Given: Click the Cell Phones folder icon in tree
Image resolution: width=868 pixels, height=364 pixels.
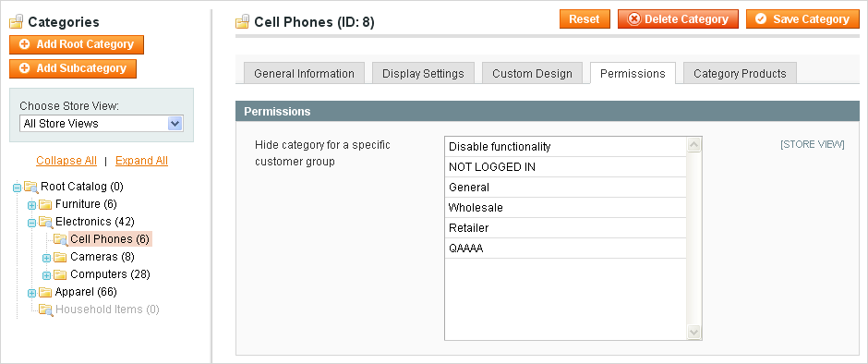Looking at the screenshot, I should 60,239.
